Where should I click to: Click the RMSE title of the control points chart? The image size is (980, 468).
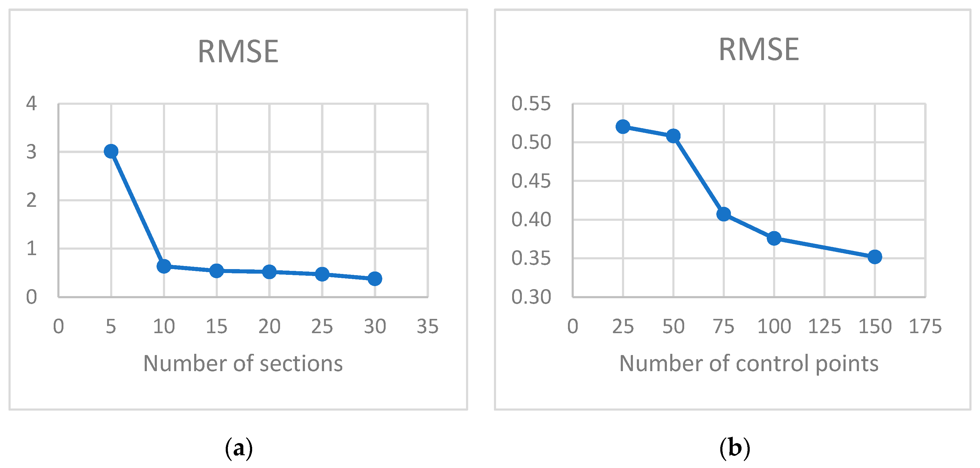click(x=759, y=50)
